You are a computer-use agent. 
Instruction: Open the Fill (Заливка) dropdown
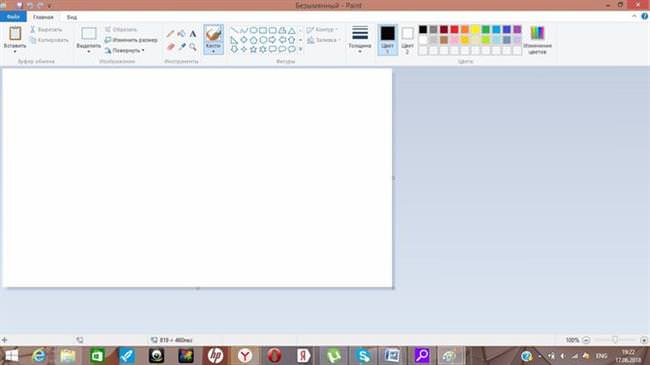[x=324, y=40]
